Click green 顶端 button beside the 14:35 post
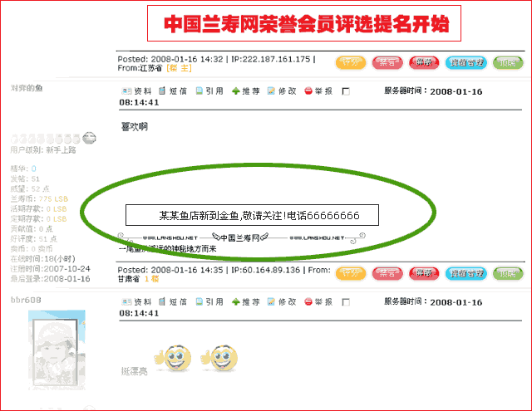The image size is (532, 411). pyautogui.click(x=508, y=274)
